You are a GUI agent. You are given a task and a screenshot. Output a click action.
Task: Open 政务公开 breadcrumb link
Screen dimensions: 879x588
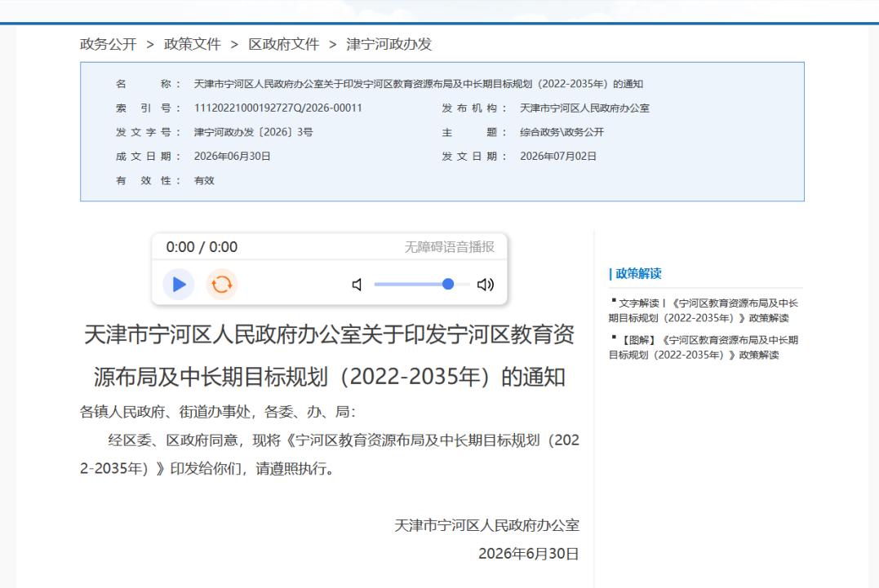click(109, 44)
